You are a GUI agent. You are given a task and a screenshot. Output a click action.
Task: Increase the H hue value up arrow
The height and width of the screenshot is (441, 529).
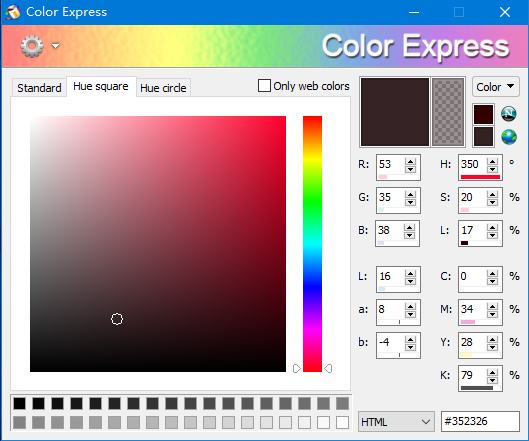tap(493, 162)
